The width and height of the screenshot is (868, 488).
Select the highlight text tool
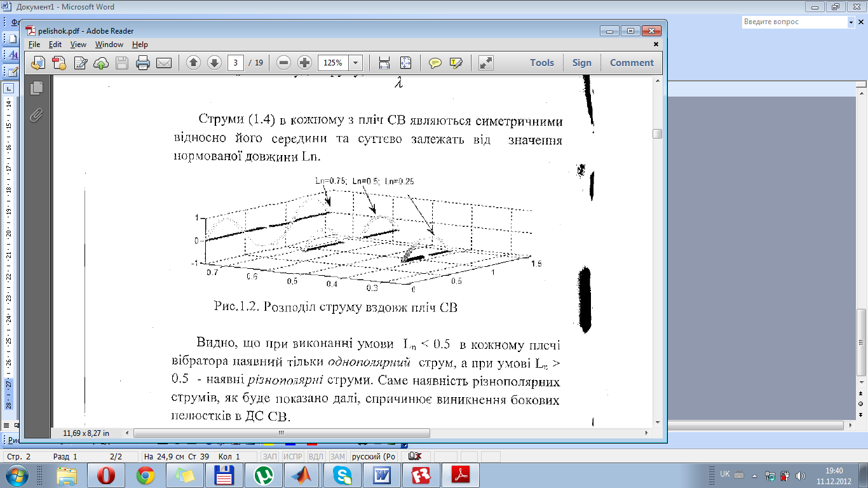[456, 63]
